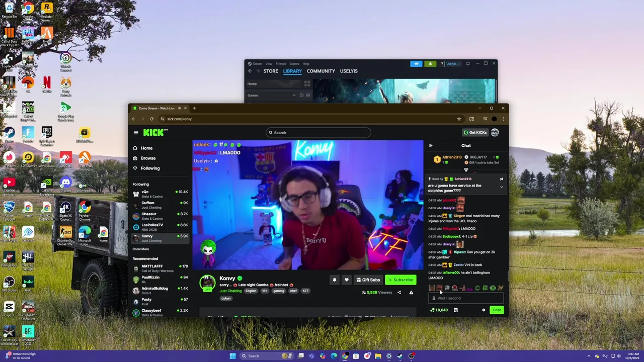Open USELYIS profile tab in Steam

click(349, 71)
